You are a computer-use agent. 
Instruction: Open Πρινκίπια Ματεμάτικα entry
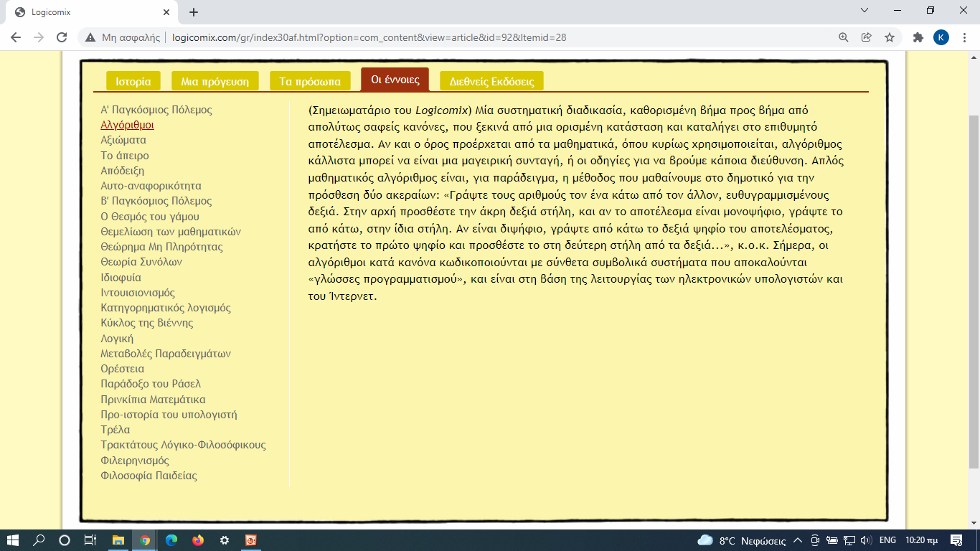click(154, 400)
